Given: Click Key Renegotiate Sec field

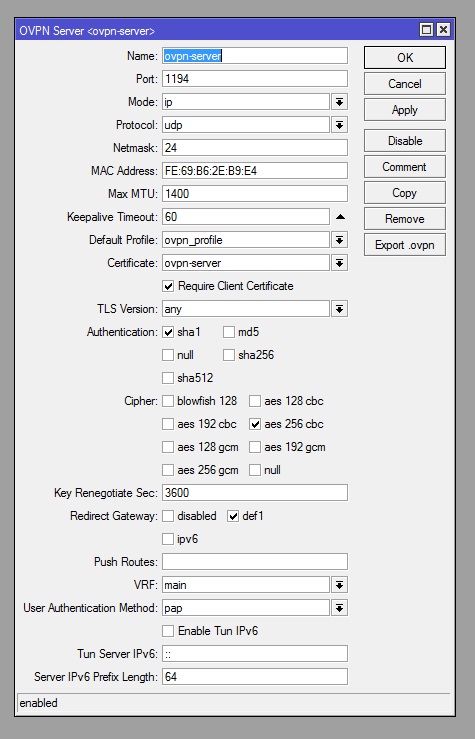Looking at the screenshot, I should (255, 493).
